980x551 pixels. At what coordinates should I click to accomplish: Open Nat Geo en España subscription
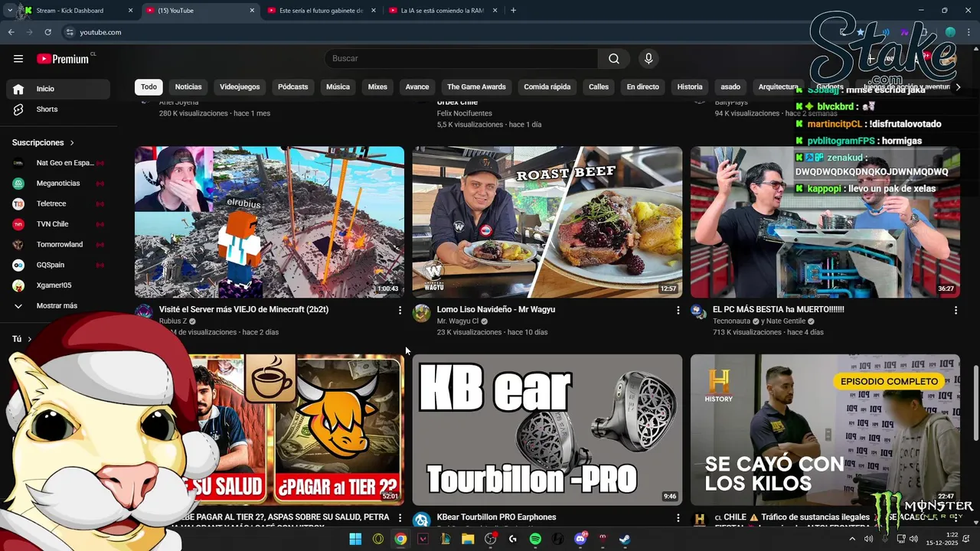[x=58, y=163]
